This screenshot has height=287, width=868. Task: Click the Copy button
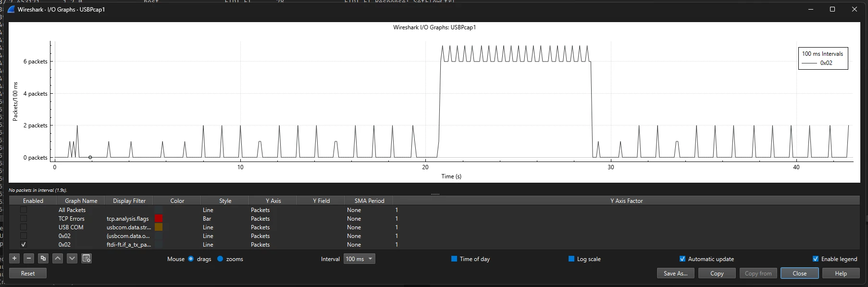[717, 273]
